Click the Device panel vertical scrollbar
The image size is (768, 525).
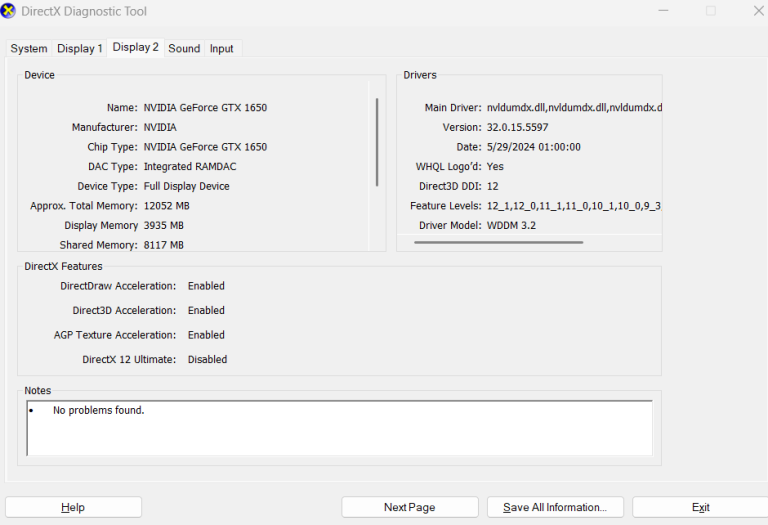(377, 142)
